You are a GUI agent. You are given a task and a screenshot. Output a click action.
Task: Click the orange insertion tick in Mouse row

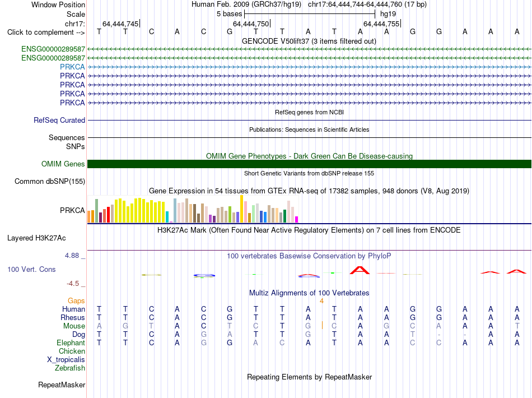pos(322,325)
